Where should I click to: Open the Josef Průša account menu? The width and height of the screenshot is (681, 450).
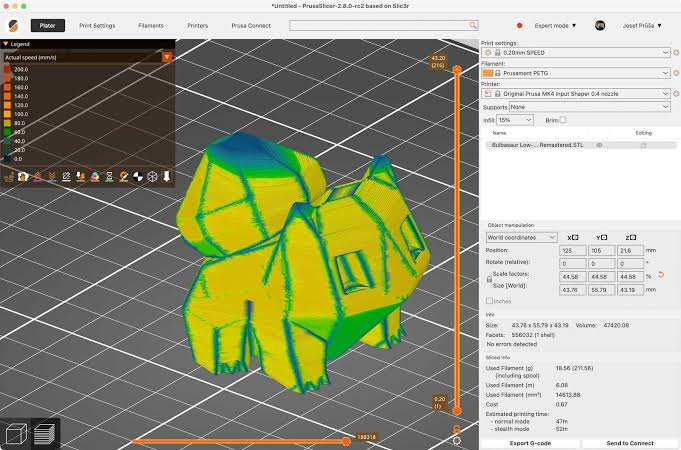pyautogui.click(x=642, y=26)
